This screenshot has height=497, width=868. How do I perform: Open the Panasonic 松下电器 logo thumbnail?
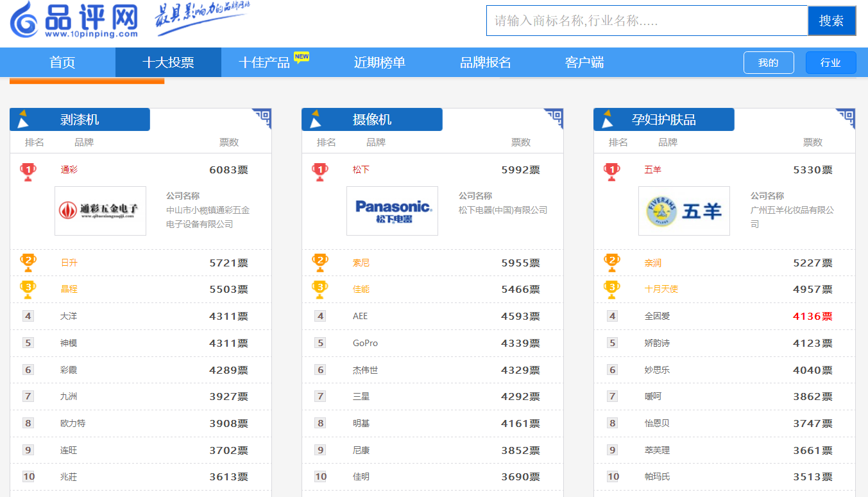click(x=392, y=211)
